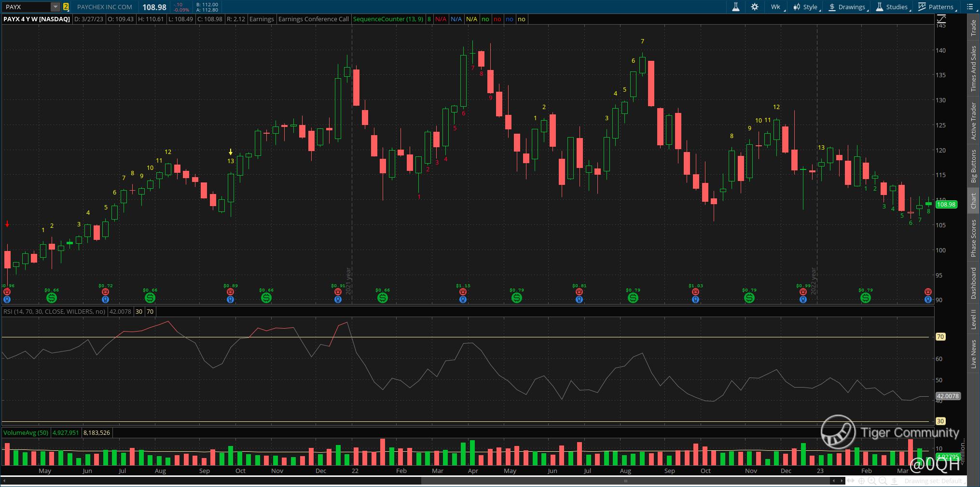Click the horizontal chart scrollbar thumb
This screenshot has width=980, height=487.
click(x=625, y=481)
